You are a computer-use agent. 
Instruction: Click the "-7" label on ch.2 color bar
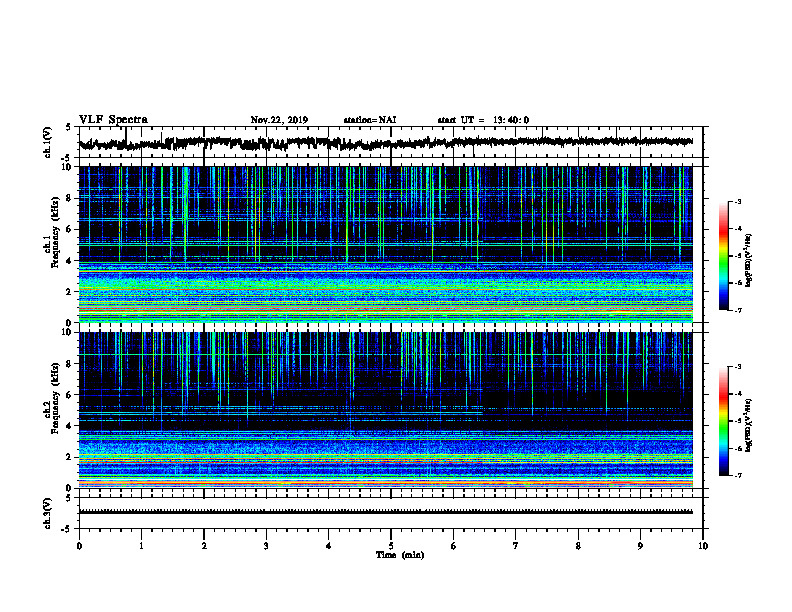(738, 476)
